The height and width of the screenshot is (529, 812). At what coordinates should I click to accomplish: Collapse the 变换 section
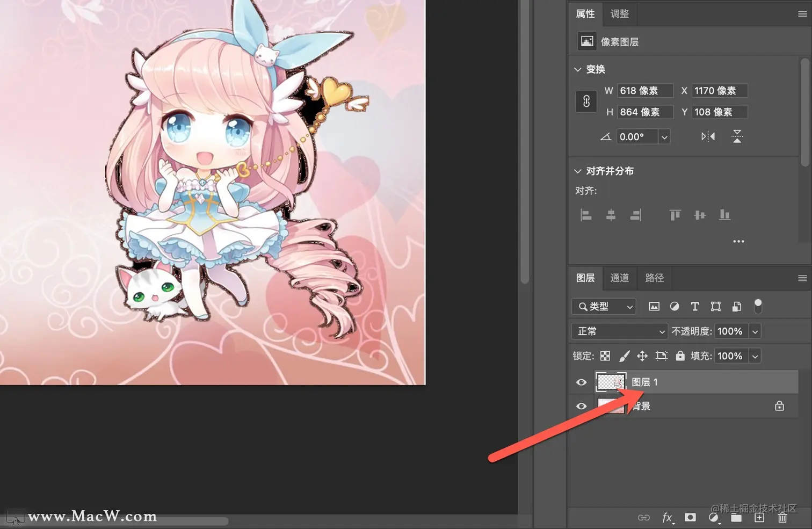[578, 69]
